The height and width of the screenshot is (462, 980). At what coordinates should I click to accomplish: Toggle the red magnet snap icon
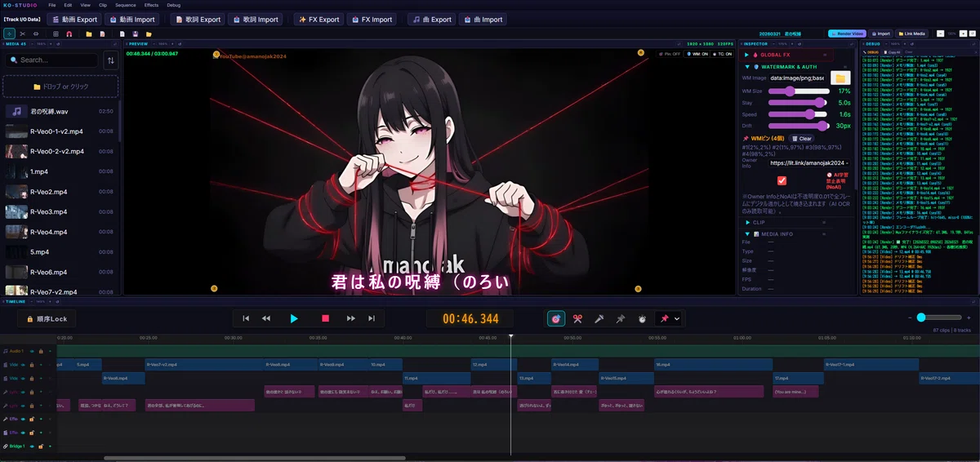pyautogui.click(x=69, y=33)
